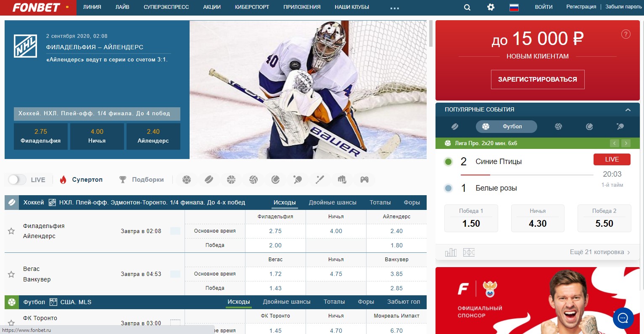Filter events by basketball icon
The width and height of the screenshot is (644, 334).
click(231, 180)
